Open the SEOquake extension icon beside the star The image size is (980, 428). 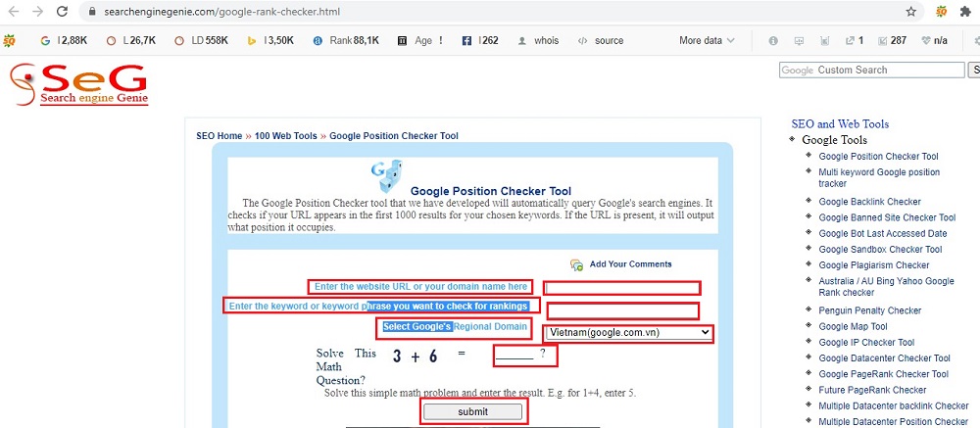coord(941,11)
